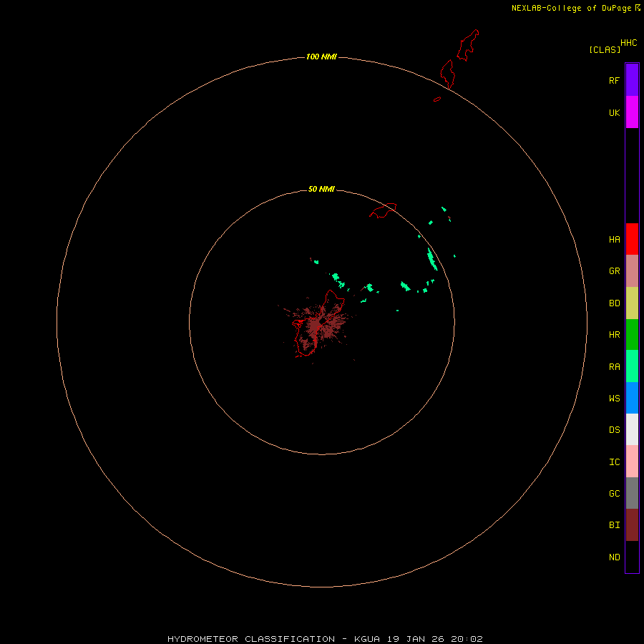Click the "ND" legend label

pos(614,557)
